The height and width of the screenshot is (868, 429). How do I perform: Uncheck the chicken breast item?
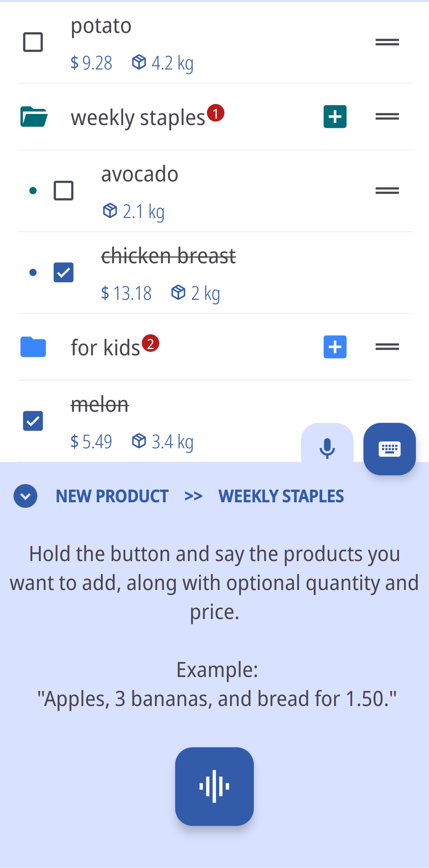64,272
